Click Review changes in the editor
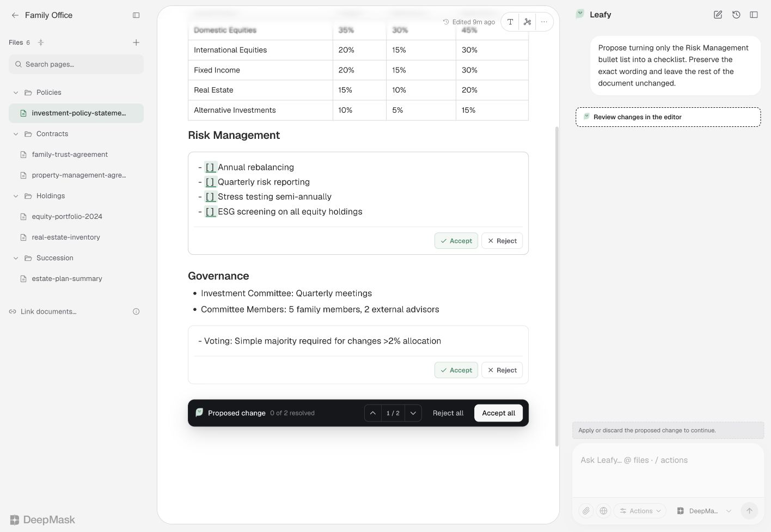This screenshot has height=532, width=771. 668,117
